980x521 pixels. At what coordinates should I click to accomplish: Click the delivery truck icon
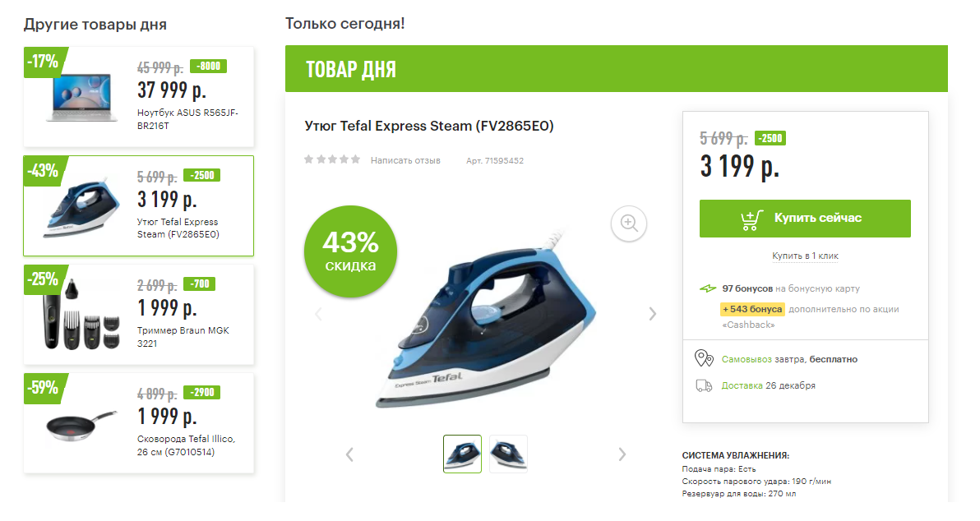click(x=704, y=385)
